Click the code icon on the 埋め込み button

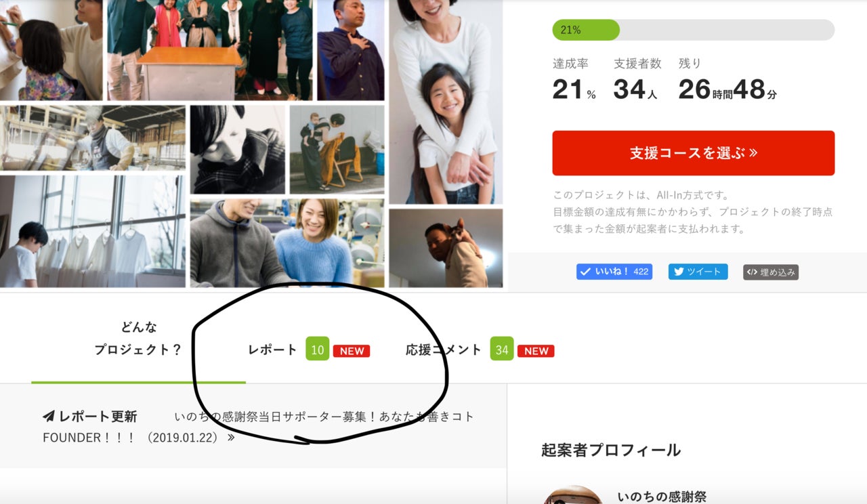(751, 272)
